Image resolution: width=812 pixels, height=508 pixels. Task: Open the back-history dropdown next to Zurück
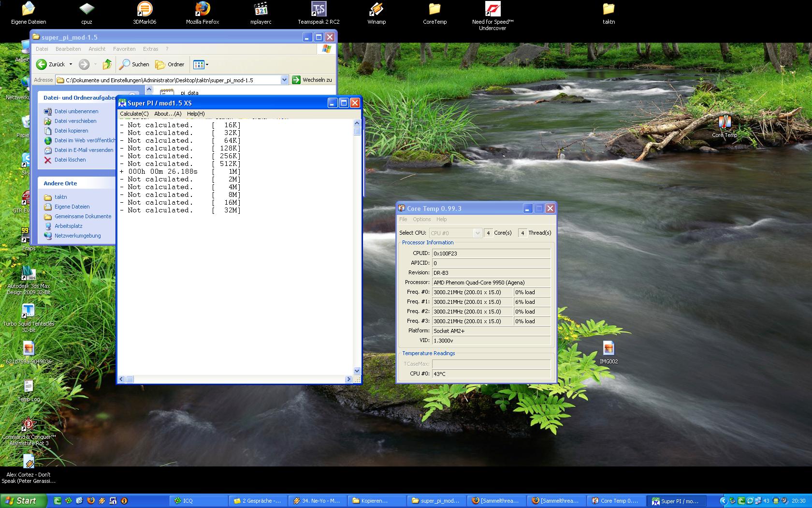tap(71, 64)
